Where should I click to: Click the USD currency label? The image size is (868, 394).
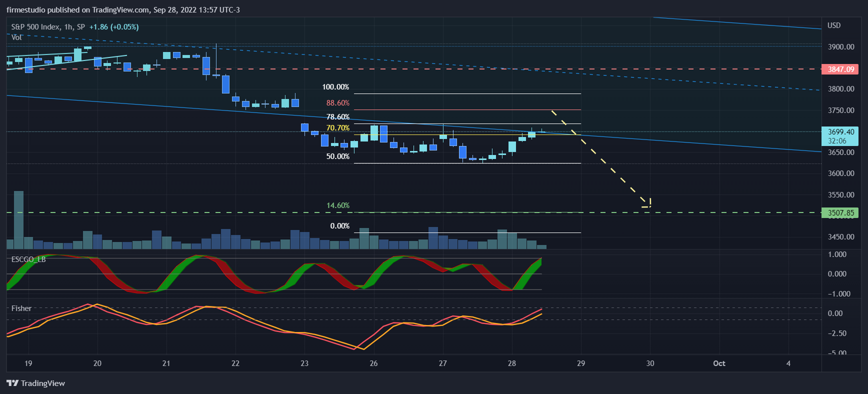coord(834,25)
